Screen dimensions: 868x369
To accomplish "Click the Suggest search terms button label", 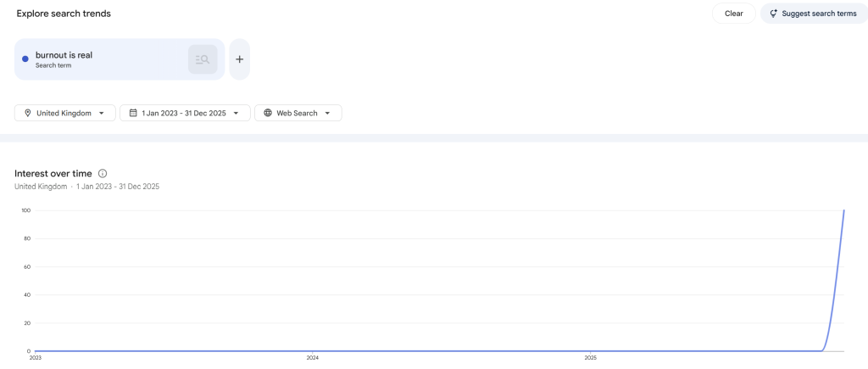I will coord(819,14).
